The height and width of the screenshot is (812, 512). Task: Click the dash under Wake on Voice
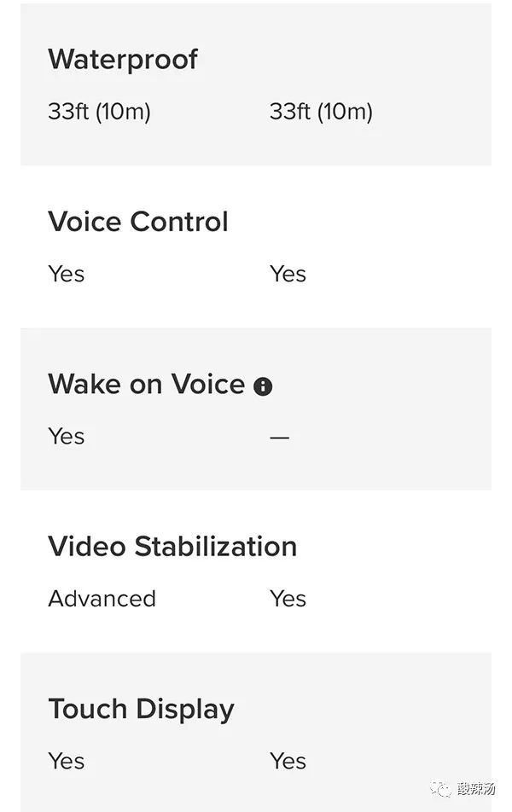coord(279,438)
